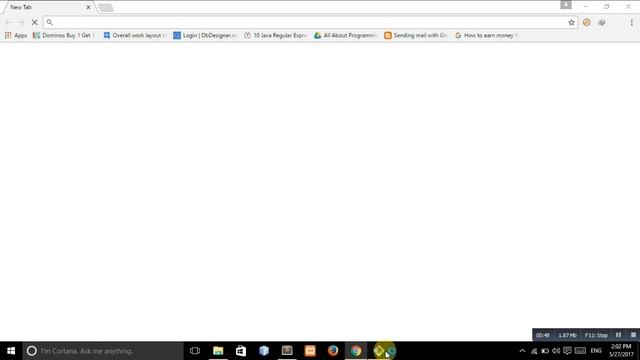Viewport: 640px width, 360px height.
Task: Click the address bar input field
Action: point(310,22)
